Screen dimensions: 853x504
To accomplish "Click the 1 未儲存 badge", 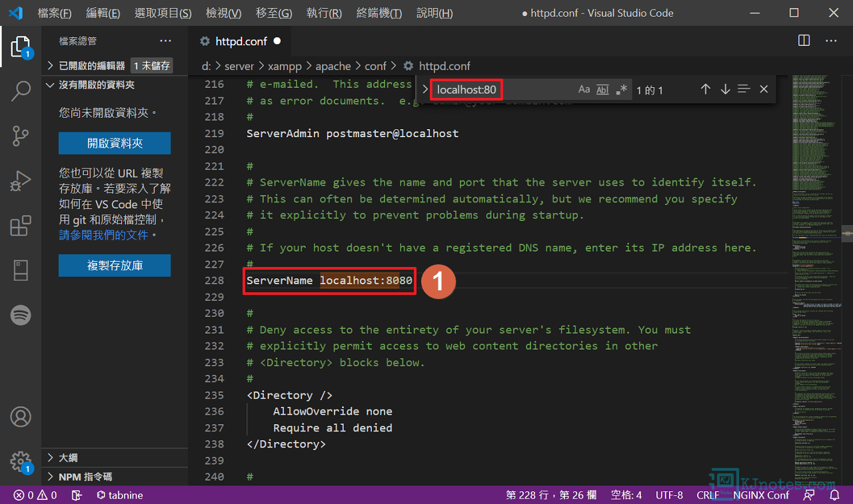I will [x=152, y=65].
